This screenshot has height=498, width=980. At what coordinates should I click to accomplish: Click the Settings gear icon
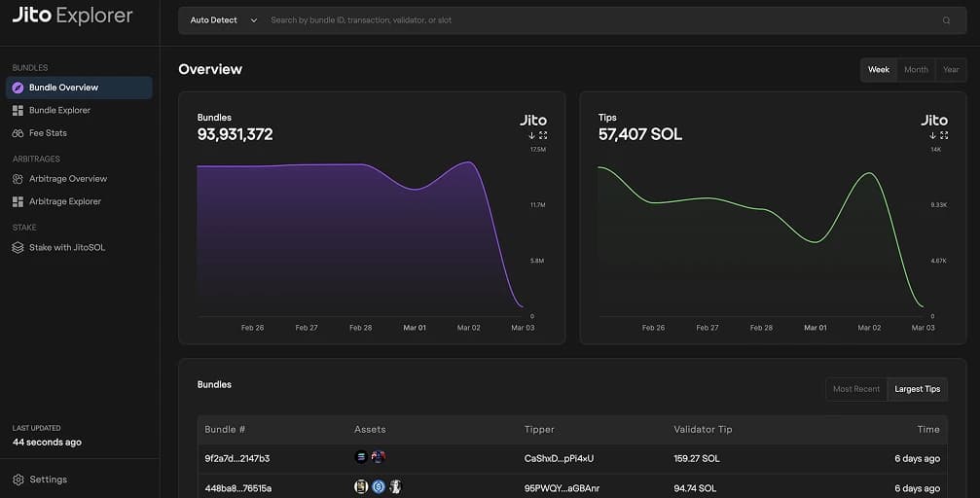click(18, 480)
